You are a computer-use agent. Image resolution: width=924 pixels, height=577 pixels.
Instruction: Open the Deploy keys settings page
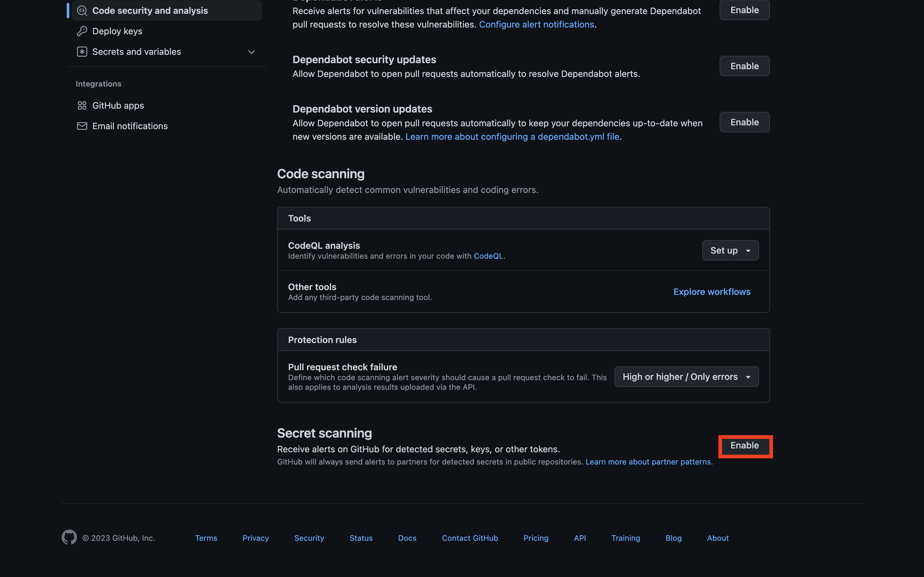[x=117, y=31]
